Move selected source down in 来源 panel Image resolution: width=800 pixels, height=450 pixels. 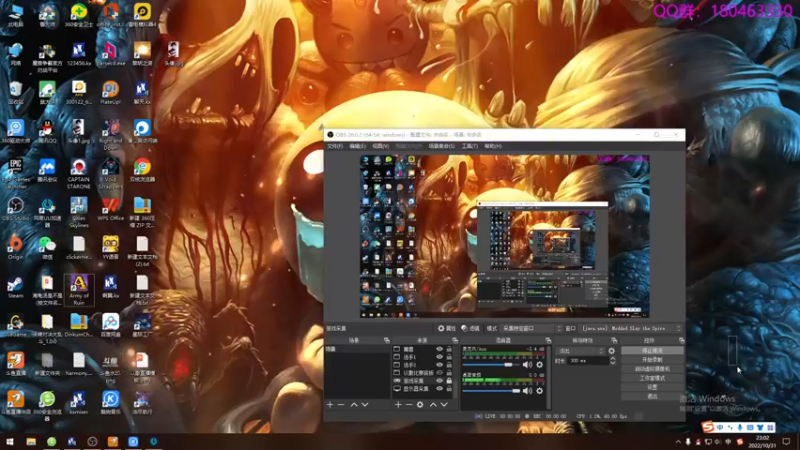click(x=444, y=405)
